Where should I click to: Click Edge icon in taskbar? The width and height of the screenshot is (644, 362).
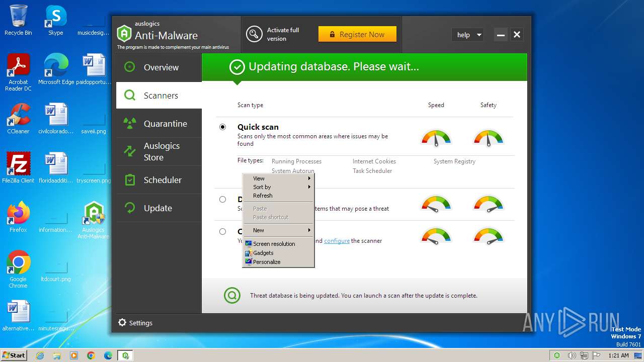[x=108, y=355]
